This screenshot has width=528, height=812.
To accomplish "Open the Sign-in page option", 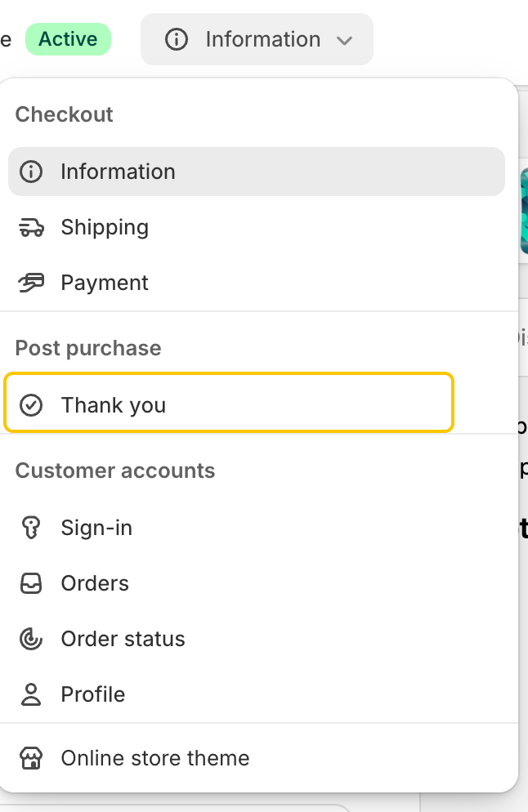I will [257, 528].
